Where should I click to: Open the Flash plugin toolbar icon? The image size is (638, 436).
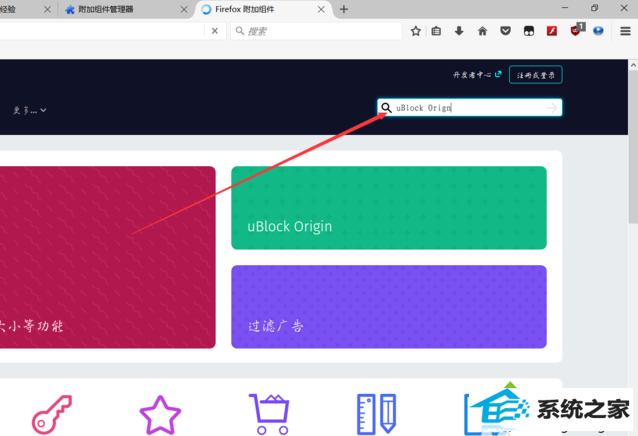pyautogui.click(x=552, y=31)
